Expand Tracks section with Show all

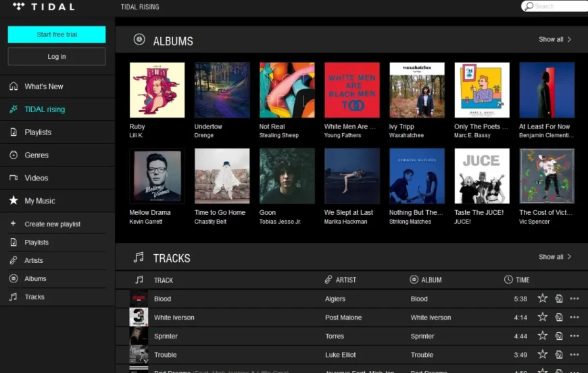tap(555, 257)
